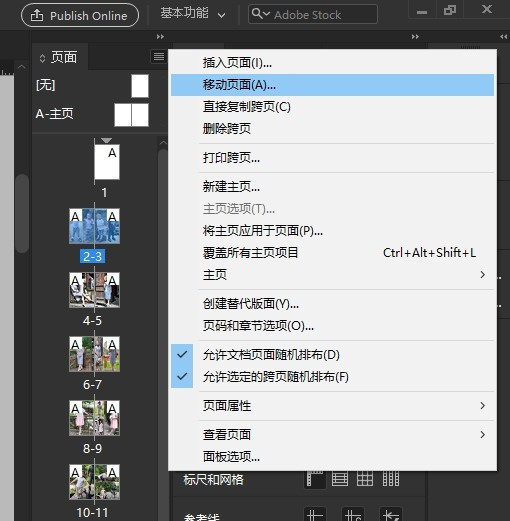This screenshot has width=510, height=521.
Task: Select 直接复制跨页(C) menu entry
Action: 332,107
